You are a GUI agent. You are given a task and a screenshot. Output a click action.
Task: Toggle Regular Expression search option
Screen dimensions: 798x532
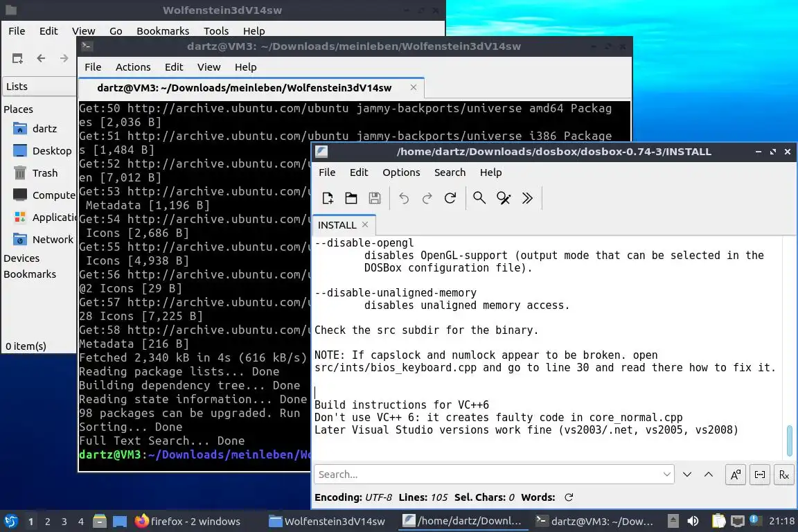click(783, 475)
